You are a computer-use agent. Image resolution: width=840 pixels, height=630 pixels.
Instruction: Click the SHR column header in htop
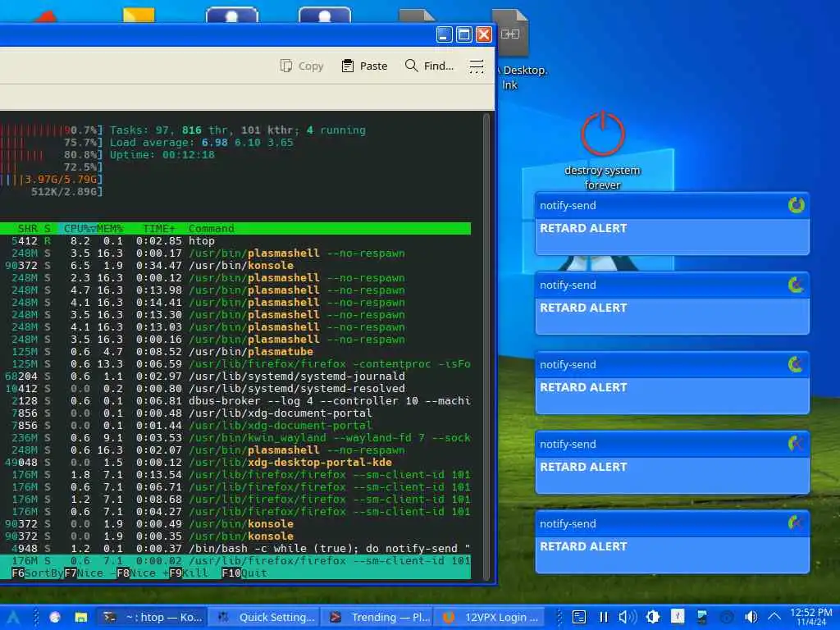27,229
